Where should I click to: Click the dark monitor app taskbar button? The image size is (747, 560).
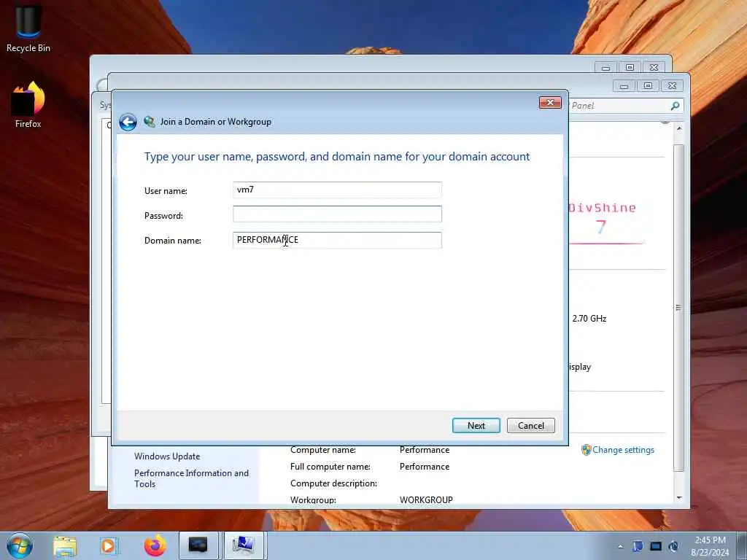coord(198,545)
